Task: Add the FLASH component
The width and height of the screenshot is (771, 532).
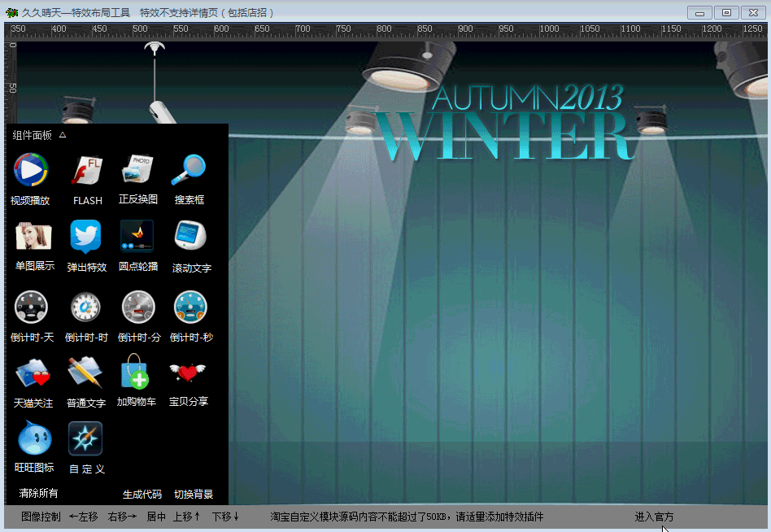Action: click(x=87, y=171)
